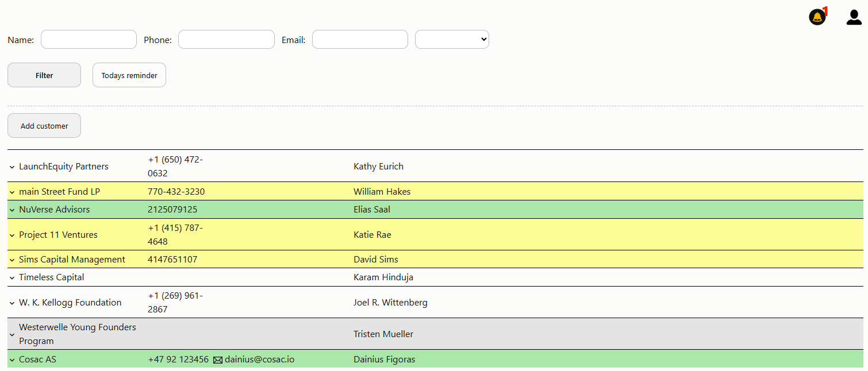This screenshot has width=868, height=371.
Task: Click phone number +47 92 123456
Action: (178, 360)
